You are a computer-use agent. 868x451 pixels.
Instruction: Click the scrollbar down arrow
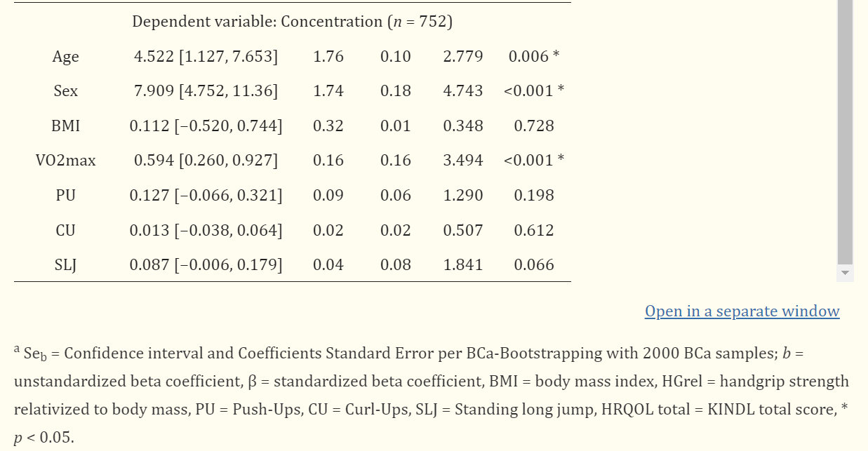(x=844, y=271)
